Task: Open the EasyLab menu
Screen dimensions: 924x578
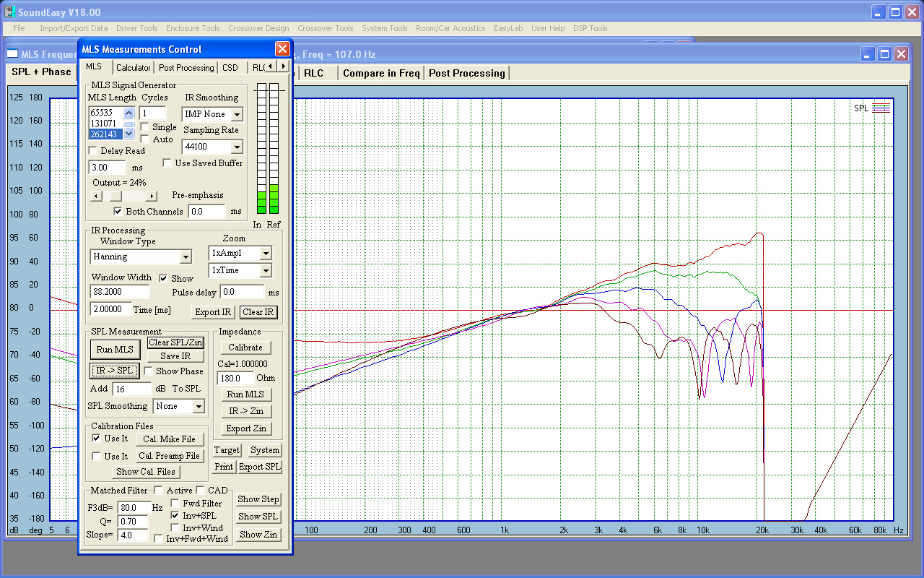Action: 508,28
